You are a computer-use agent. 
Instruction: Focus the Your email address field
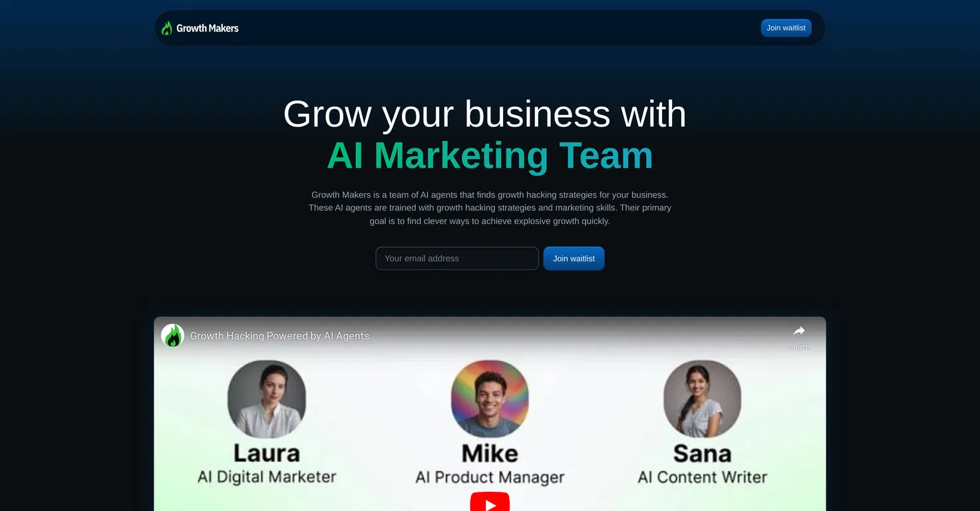[457, 258]
